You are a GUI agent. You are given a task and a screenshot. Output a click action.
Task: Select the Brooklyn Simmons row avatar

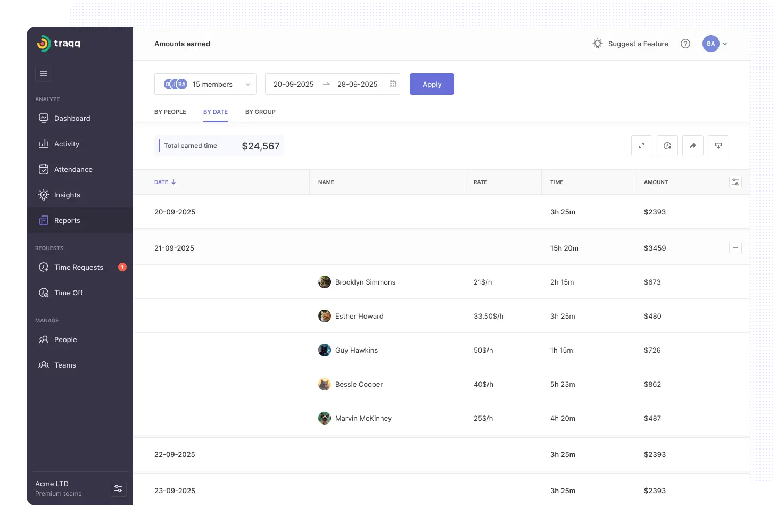(325, 282)
